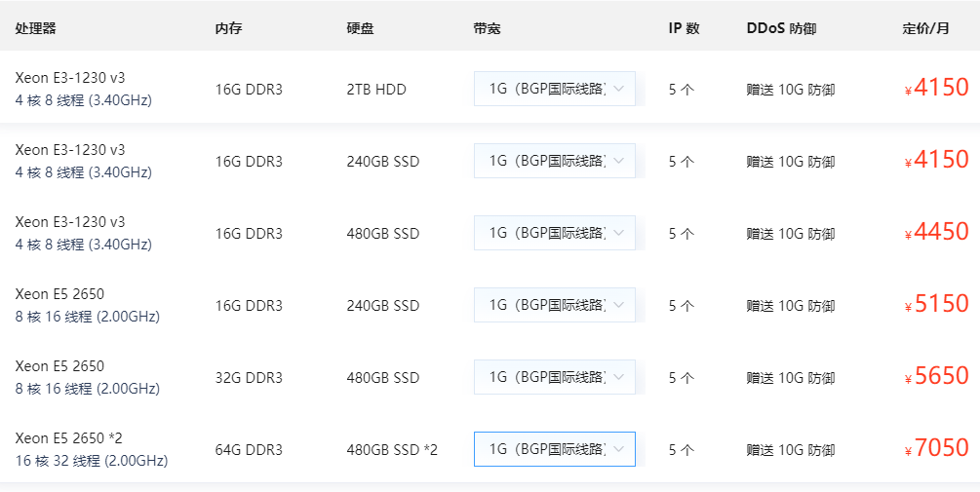Viewport: 980px width, 492px height.
Task: Click 赠送 10G 防御 in the ¥4450 row
Action: click(x=791, y=234)
